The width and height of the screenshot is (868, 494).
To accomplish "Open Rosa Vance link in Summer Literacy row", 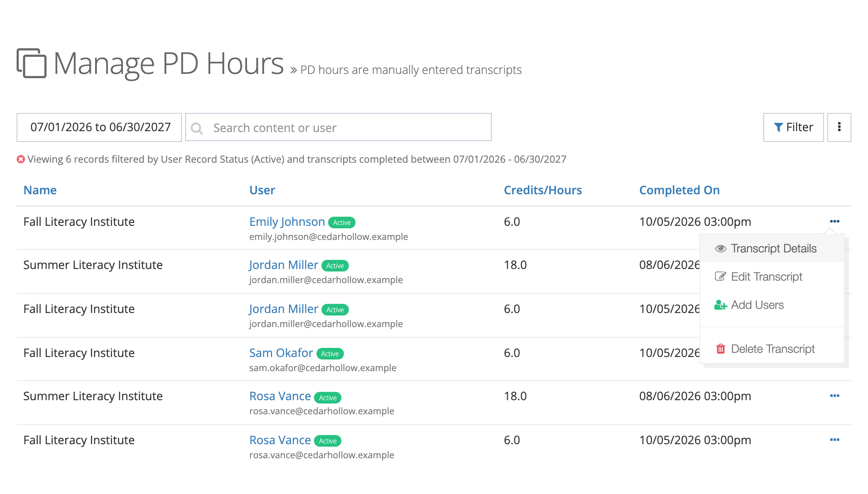I will [x=280, y=396].
